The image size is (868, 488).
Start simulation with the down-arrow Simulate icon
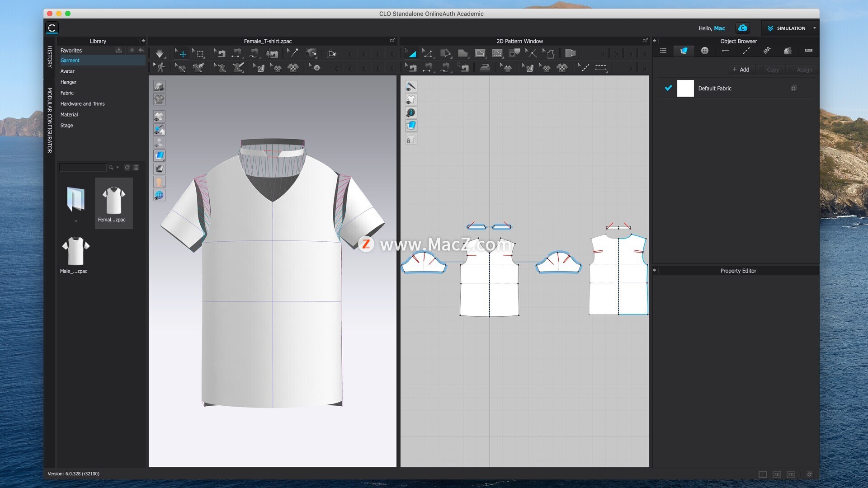tap(160, 54)
